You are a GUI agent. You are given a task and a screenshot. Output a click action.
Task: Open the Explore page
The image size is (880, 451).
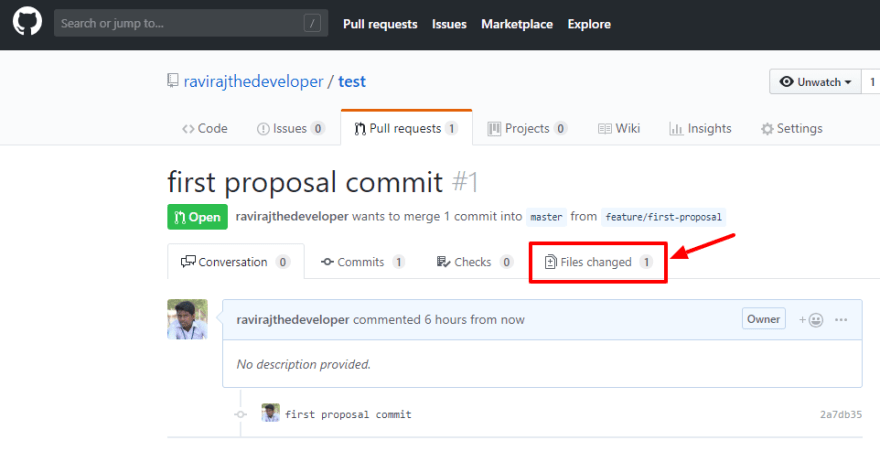[x=589, y=24]
